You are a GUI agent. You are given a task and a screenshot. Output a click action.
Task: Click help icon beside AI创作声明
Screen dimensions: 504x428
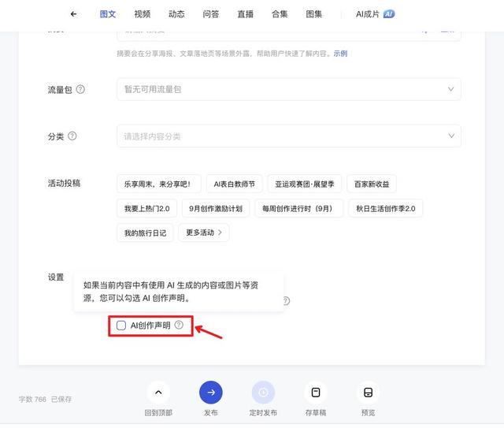pos(179,325)
